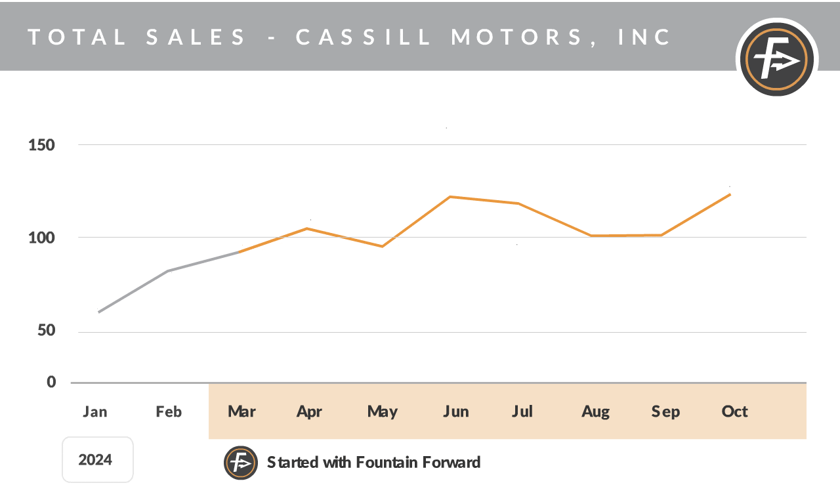
Task: Click the Total Sales - Cassill Motors title
Action: pyautogui.click(x=350, y=37)
